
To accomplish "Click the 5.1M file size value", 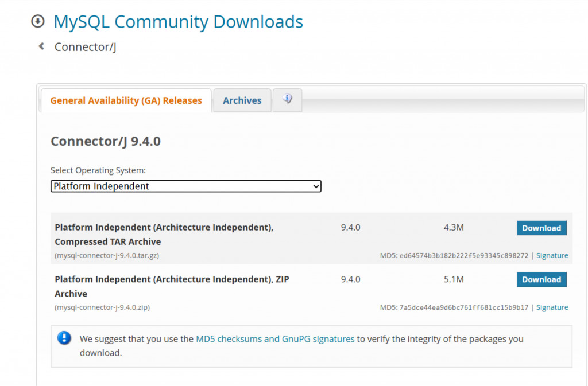I will click(x=454, y=279).
